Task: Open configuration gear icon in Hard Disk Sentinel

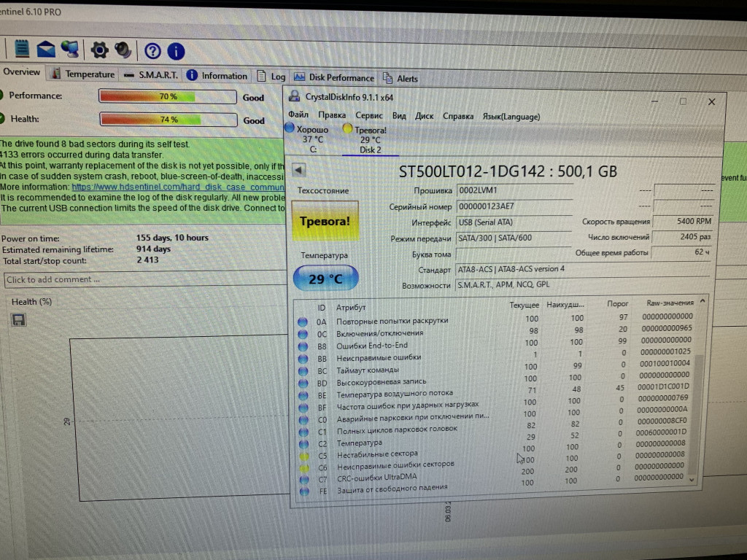Action: click(99, 50)
